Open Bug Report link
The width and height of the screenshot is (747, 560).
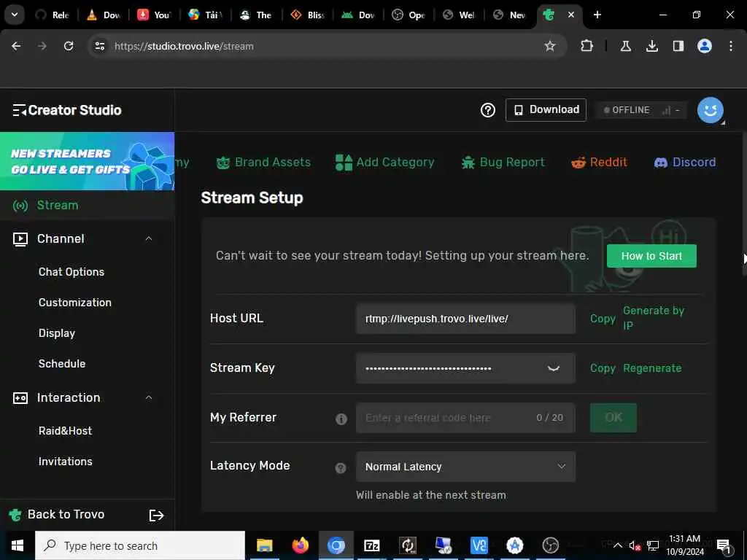click(x=503, y=163)
